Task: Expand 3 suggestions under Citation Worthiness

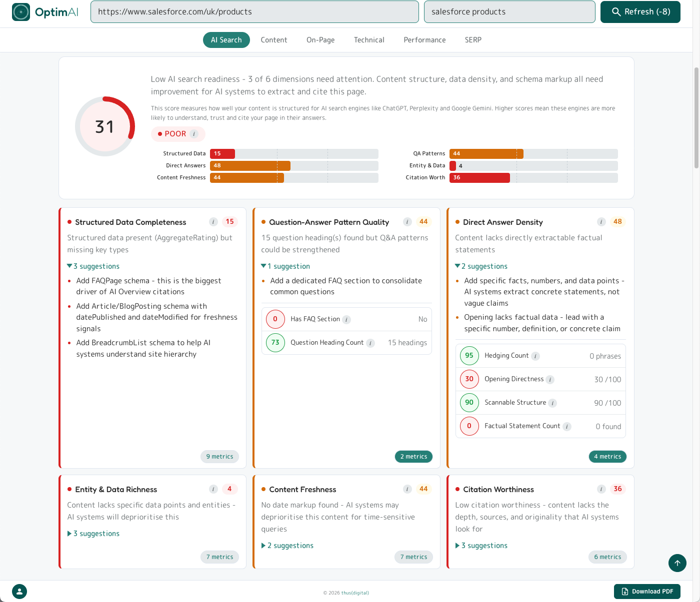Action: (481, 546)
